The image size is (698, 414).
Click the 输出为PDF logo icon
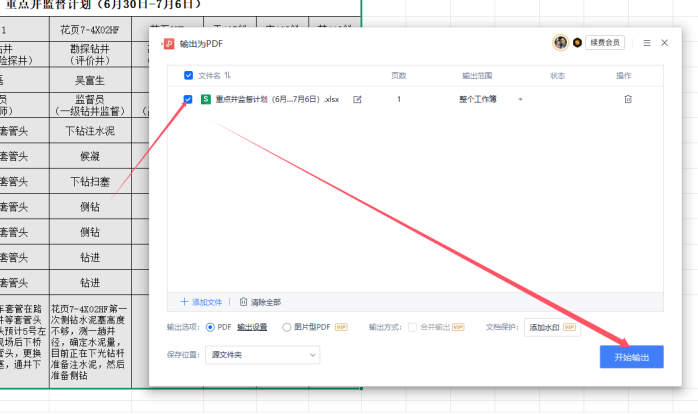pyautogui.click(x=168, y=44)
